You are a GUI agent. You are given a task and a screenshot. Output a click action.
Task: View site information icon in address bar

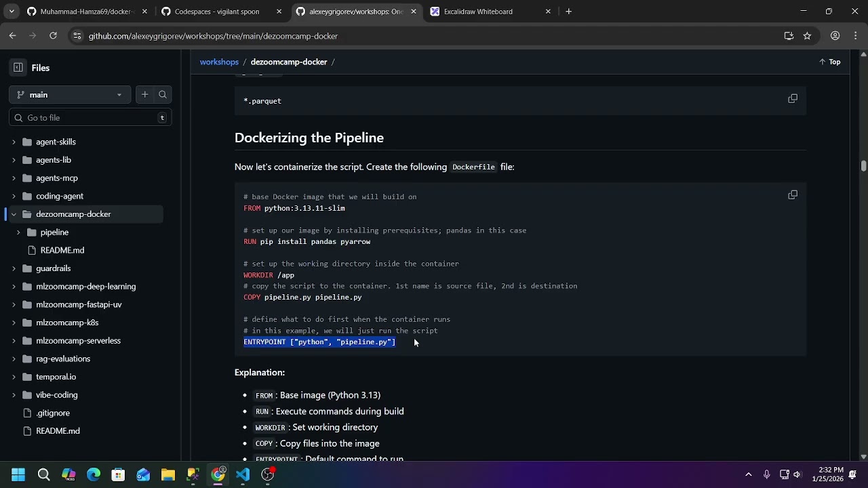[77, 36]
